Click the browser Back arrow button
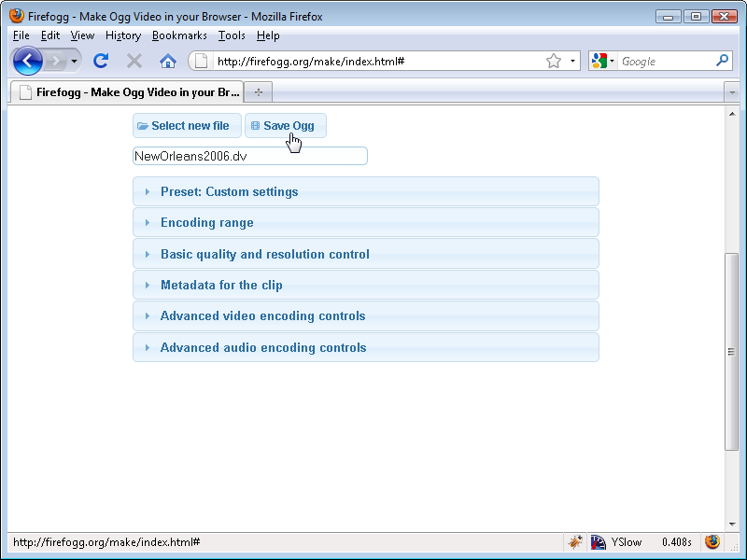Screen dimensions: 747x560 click(28, 62)
